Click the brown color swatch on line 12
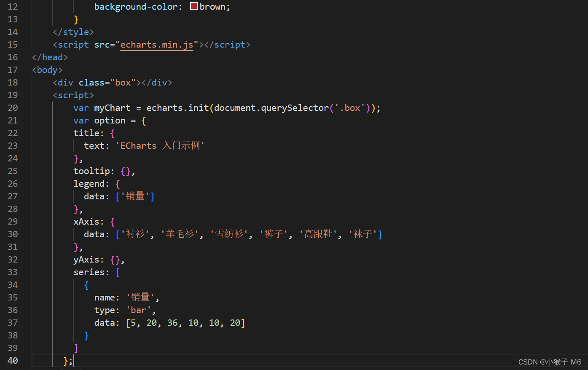The height and width of the screenshot is (370, 588). [x=194, y=6]
